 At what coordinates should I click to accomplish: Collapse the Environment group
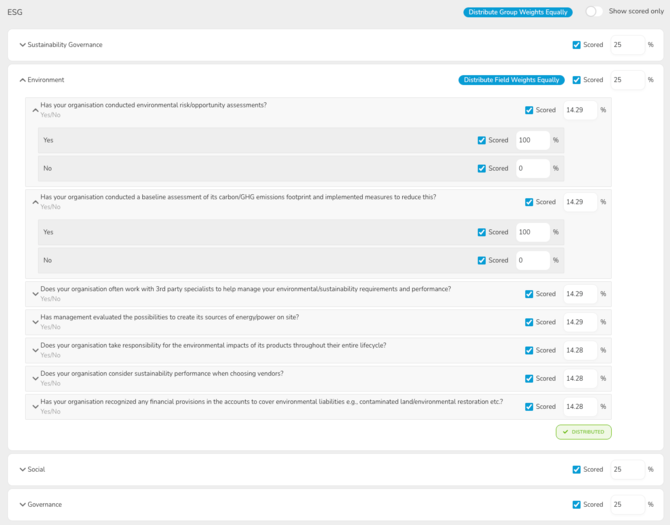pos(22,80)
